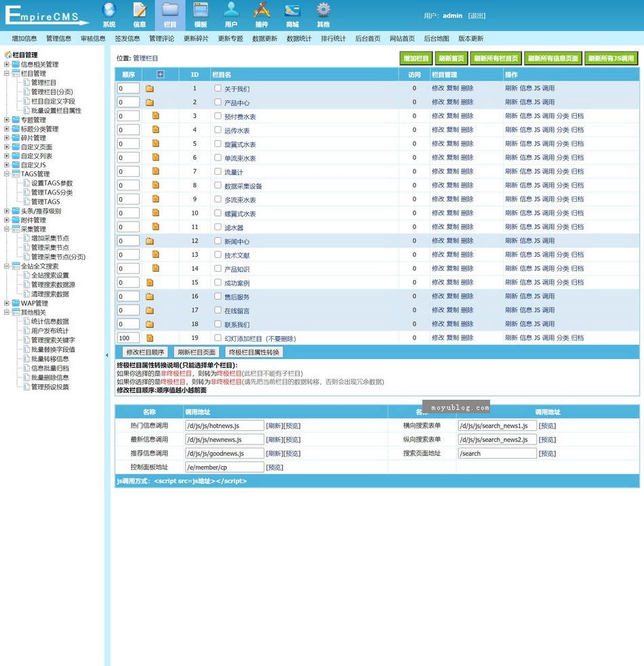Click the 热门信息调用 address field

(224, 425)
